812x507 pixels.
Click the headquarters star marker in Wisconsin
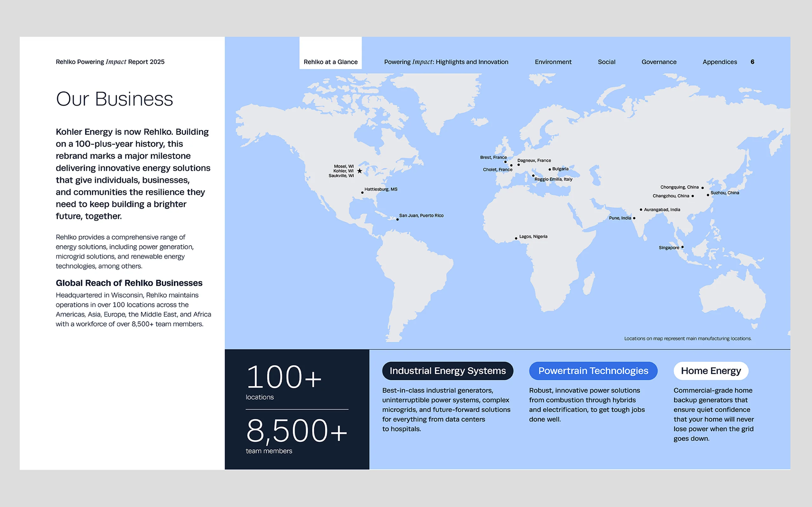(360, 171)
